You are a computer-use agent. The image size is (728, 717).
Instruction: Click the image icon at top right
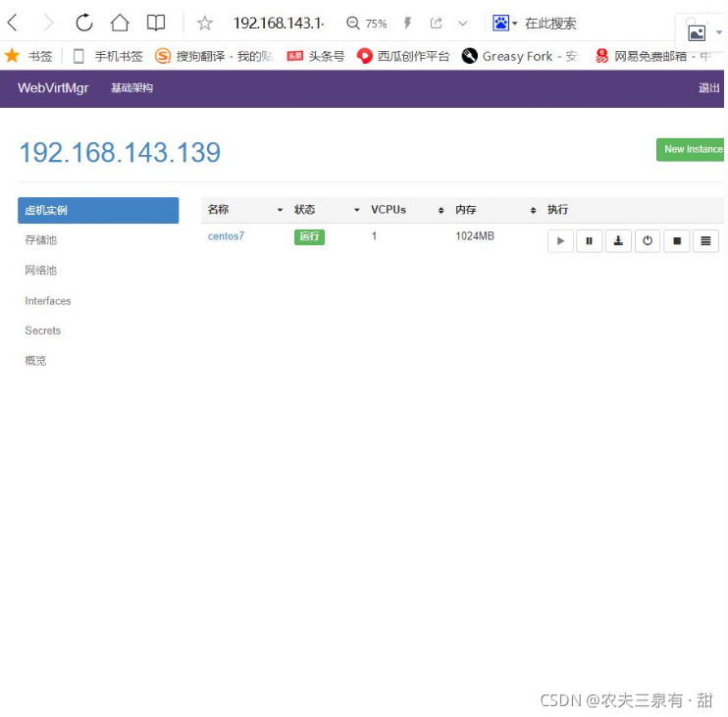pyautogui.click(x=697, y=33)
